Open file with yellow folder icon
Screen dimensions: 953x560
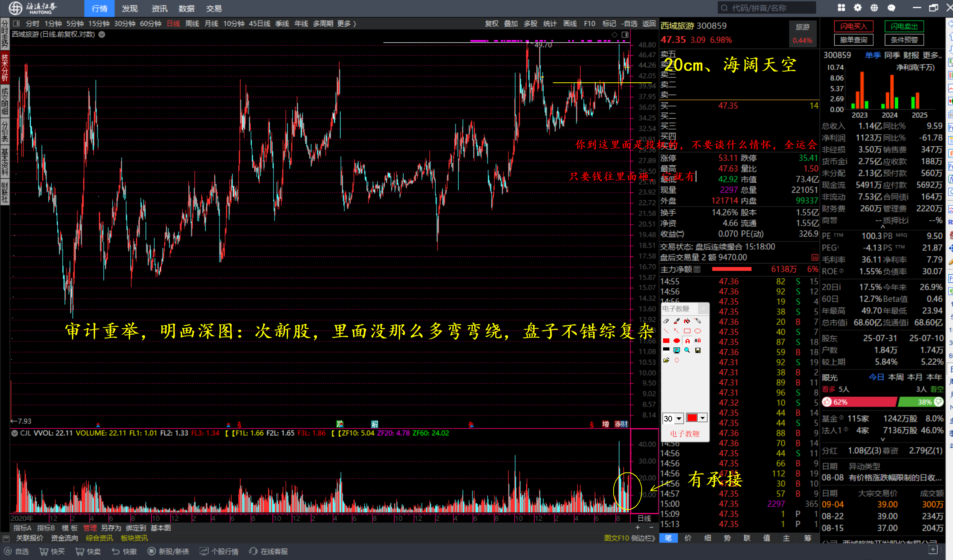(666, 360)
